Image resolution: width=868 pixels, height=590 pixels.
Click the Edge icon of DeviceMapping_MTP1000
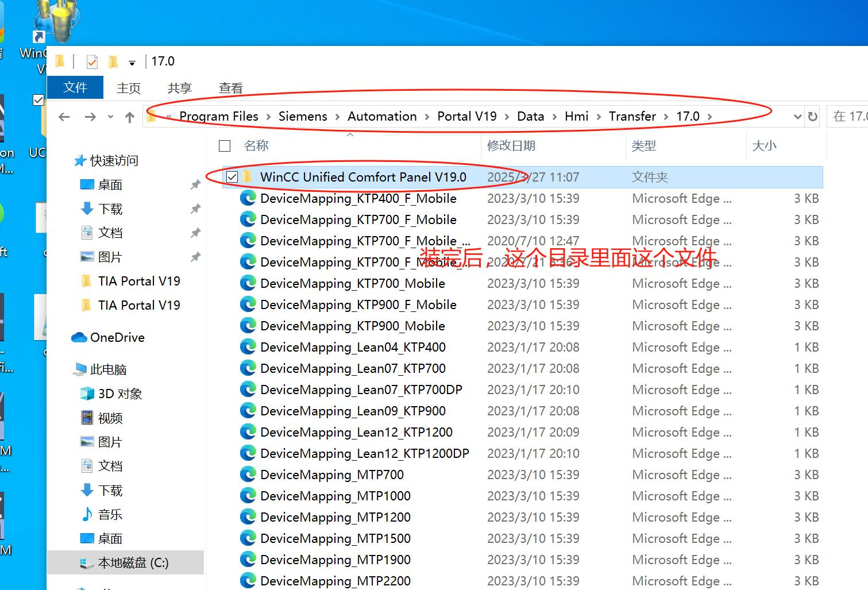tap(248, 496)
